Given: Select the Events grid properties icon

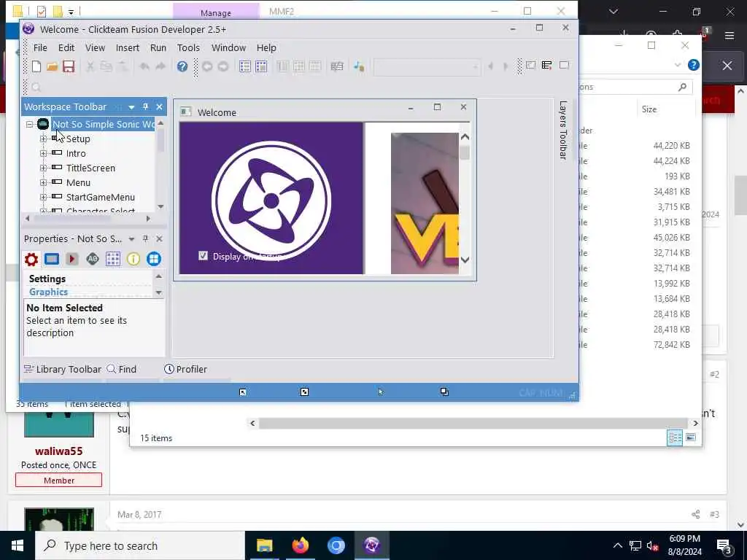Looking at the screenshot, I should 113,259.
